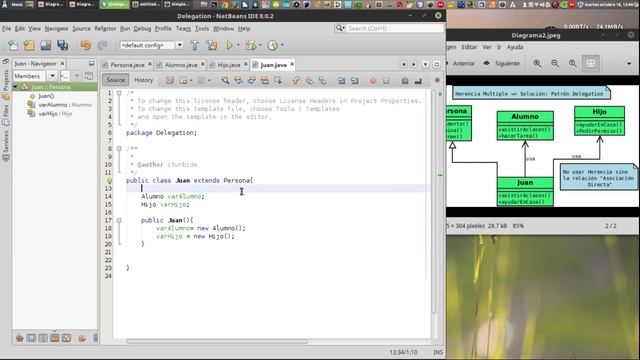
Task: Click the New File toolbar icon
Action: point(13,45)
